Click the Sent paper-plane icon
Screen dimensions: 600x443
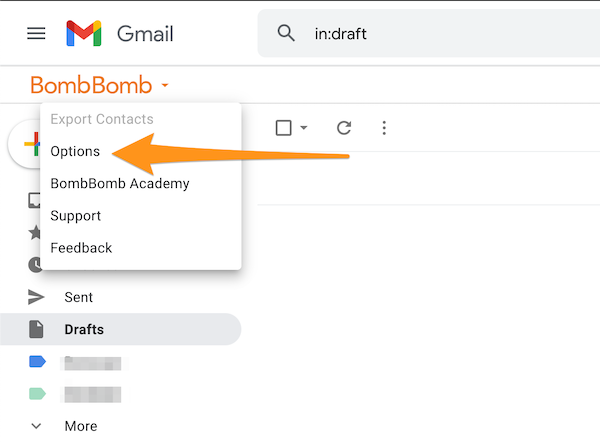click(36, 297)
